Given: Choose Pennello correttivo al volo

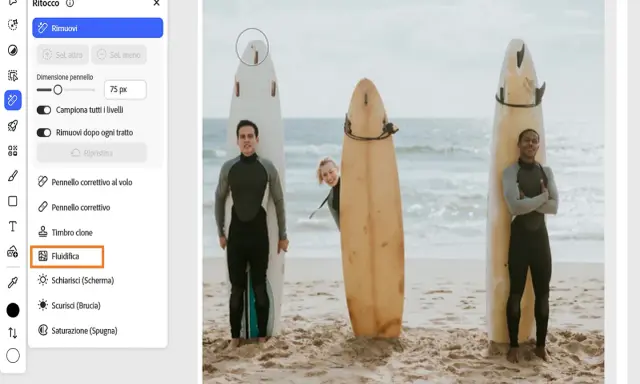Looking at the screenshot, I should pos(85,182).
